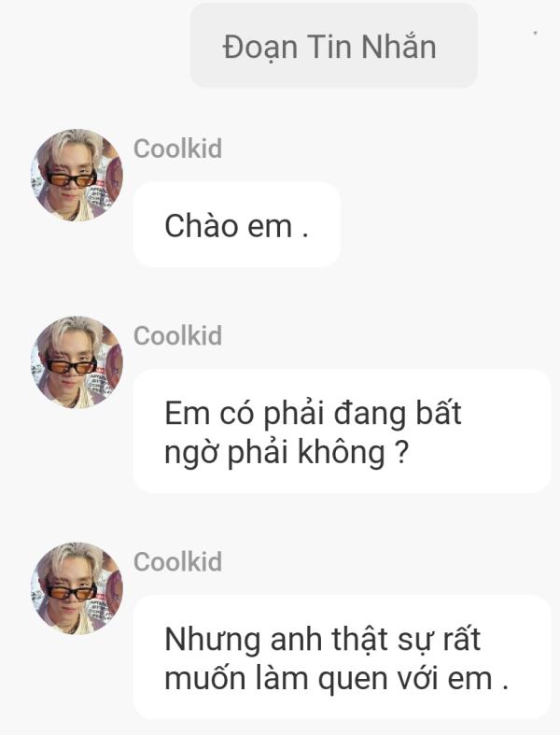The height and width of the screenshot is (735, 560).
Task: Open Coolkid avatar beside Em có phải message
Action: [x=77, y=361]
